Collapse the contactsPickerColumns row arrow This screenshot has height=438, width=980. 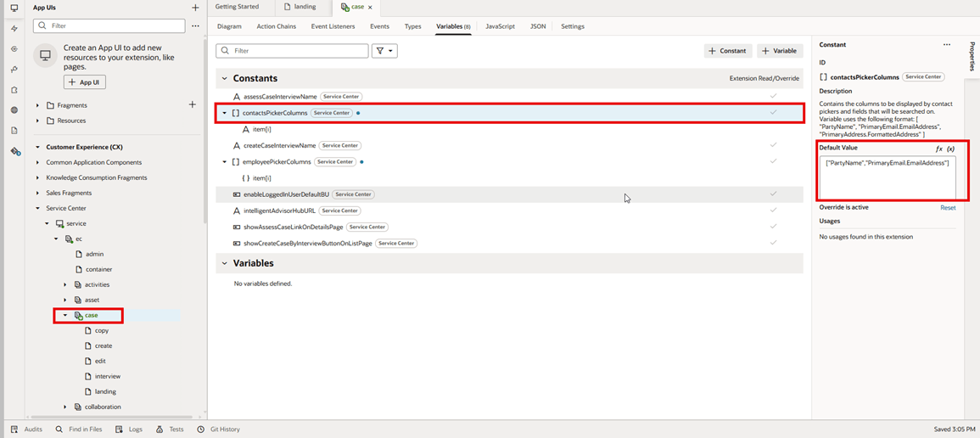(x=224, y=113)
